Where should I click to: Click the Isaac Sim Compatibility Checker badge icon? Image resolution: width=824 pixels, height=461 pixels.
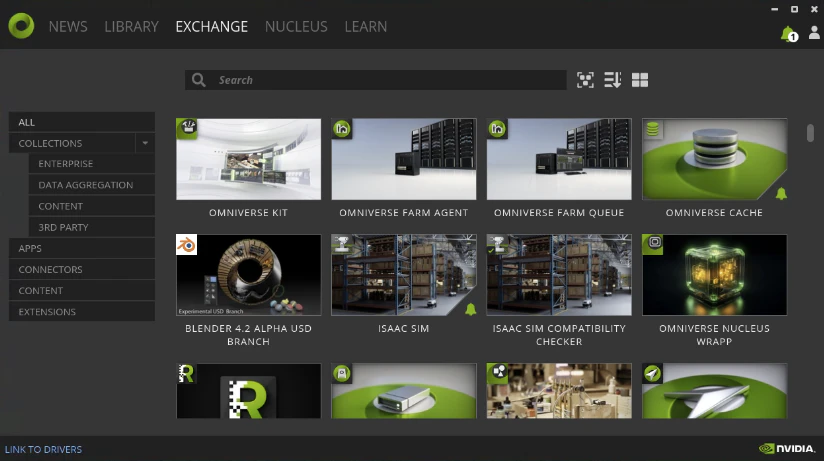click(x=497, y=243)
